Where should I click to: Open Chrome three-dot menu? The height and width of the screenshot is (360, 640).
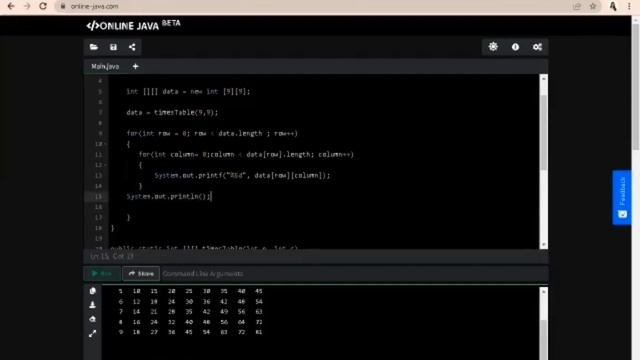click(629, 6)
